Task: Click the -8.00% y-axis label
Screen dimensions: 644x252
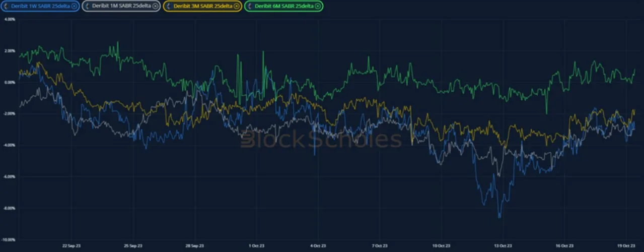Action: (9, 208)
